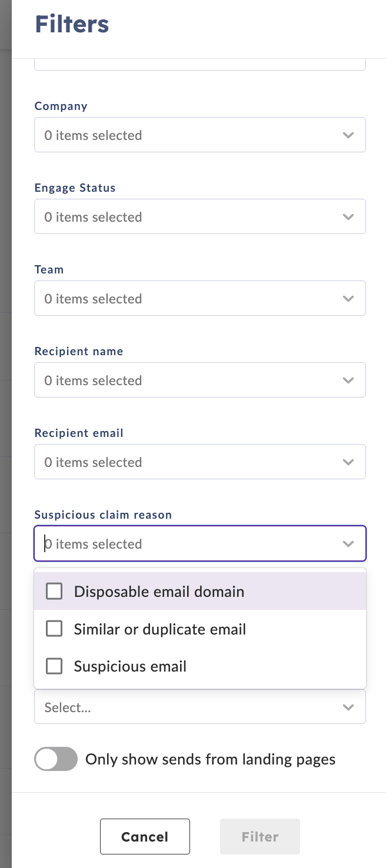Viewport: 386px width, 868px height.
Task: Click the Cancel button
Action: (x=145, y=836)
